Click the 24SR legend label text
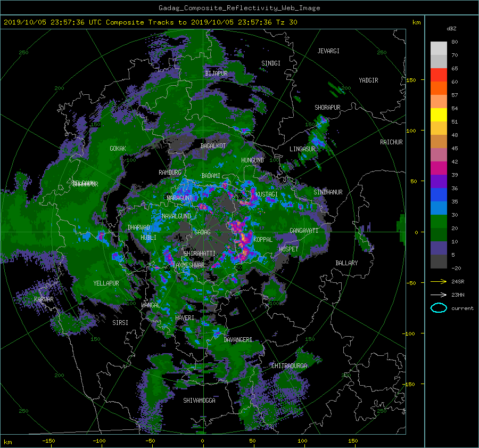This screenshot has height=448, width=479. click(x=458, y=281)
